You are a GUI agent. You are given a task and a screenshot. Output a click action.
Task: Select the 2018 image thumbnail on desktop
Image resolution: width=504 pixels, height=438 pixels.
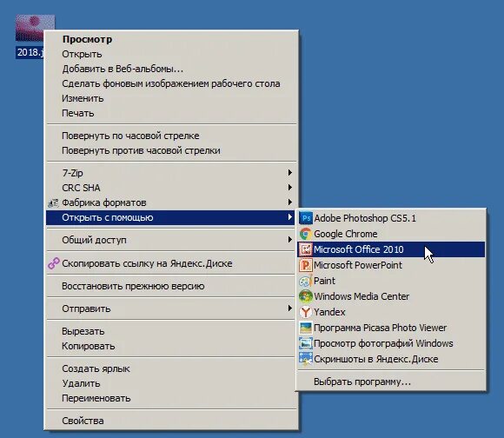pos(35,28)
